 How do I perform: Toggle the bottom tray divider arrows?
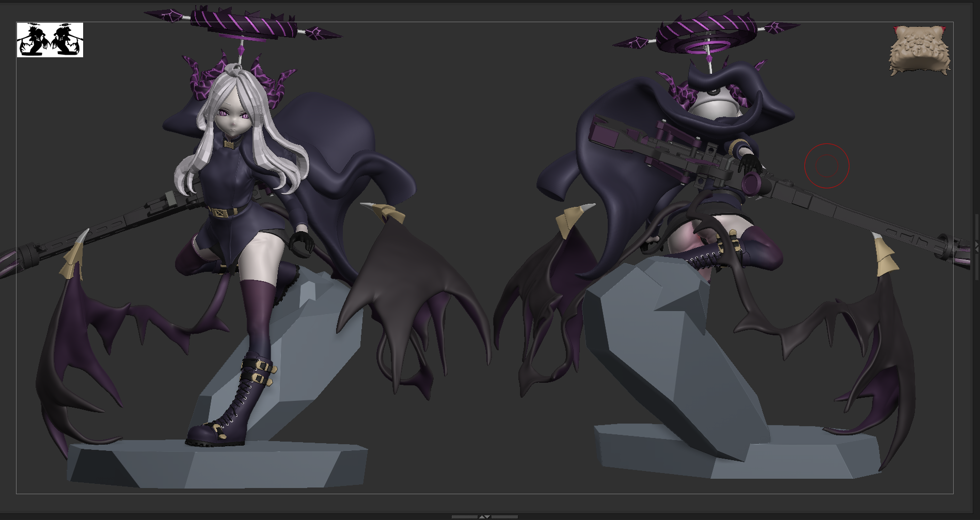[x=484, y=516]
